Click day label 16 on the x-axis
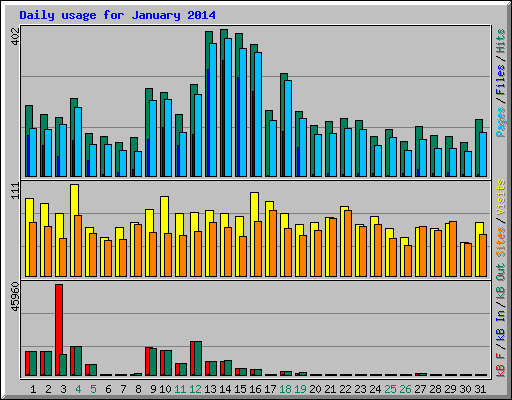 255,389
